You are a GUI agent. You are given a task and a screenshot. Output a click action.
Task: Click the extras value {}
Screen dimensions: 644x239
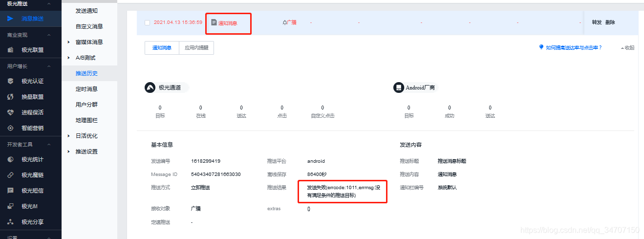click(x=309, y=209)
